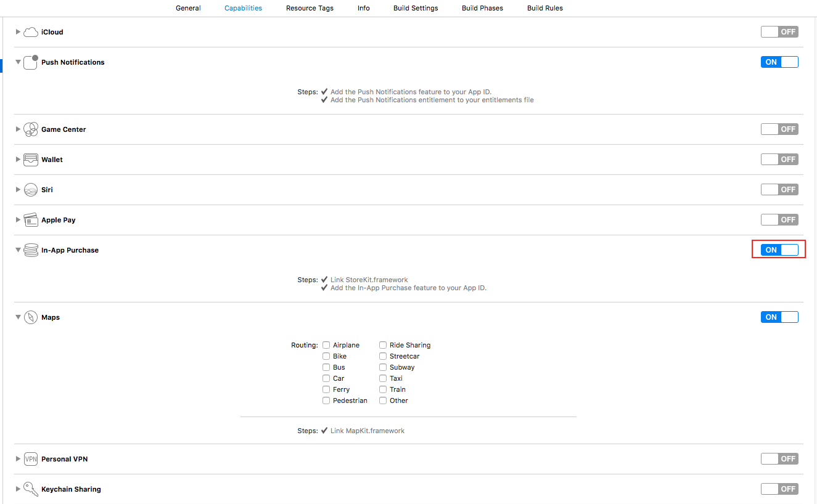Check the Ferry routing checkbox
The width and height of the screenshot is (817, 504).
(326, 389)
